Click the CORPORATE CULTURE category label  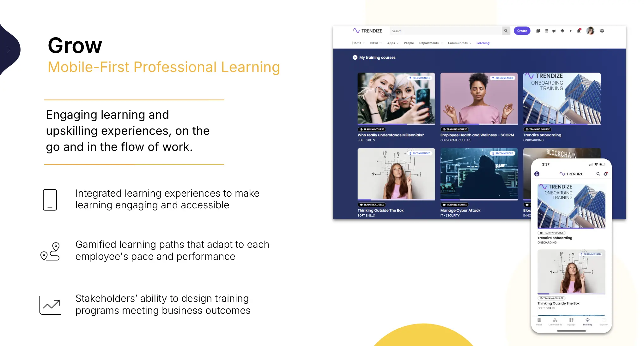click(x=456, y=140)
